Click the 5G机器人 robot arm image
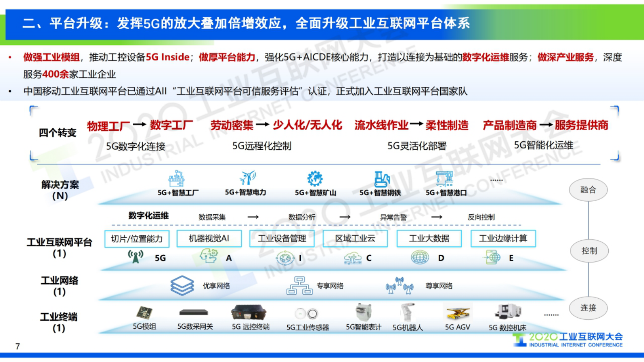Screen dimensions: 644x362 pos(407,312)
